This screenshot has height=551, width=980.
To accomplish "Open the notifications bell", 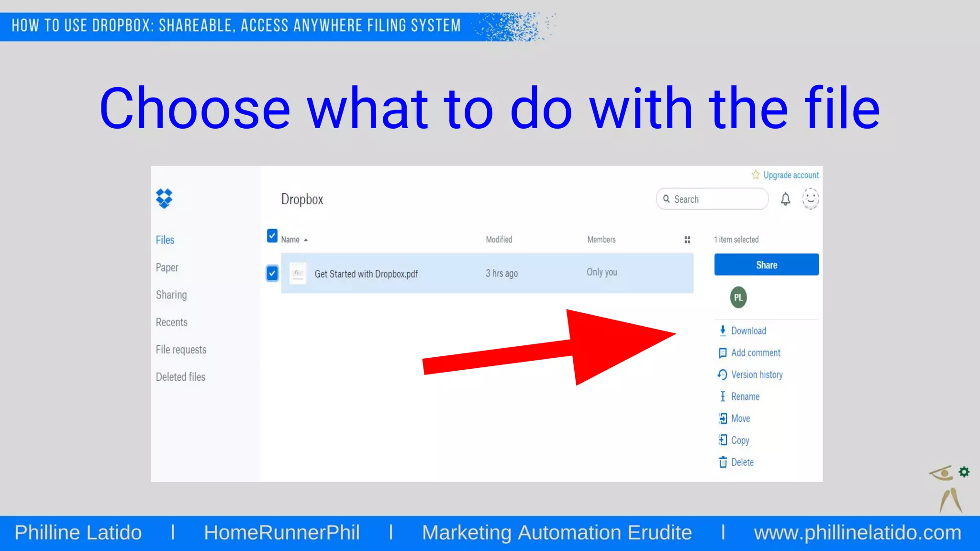I will [785, 199].
